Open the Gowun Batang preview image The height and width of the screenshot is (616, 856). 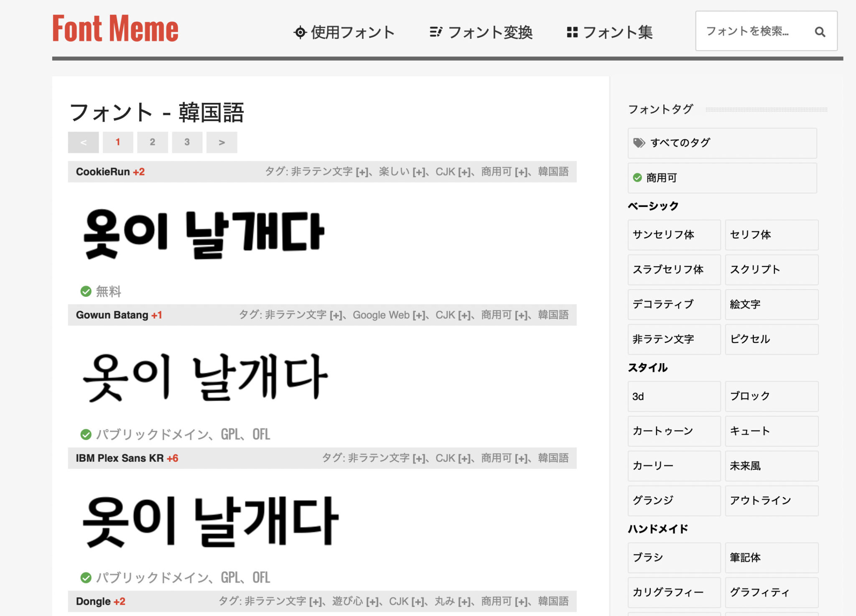point(205,377)
